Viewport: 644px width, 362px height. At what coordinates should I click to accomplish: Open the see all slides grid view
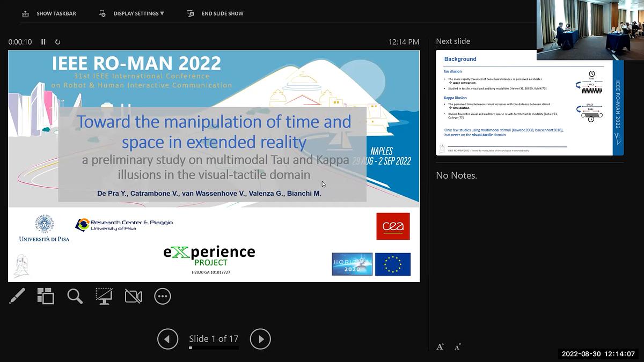click(46, 296)
